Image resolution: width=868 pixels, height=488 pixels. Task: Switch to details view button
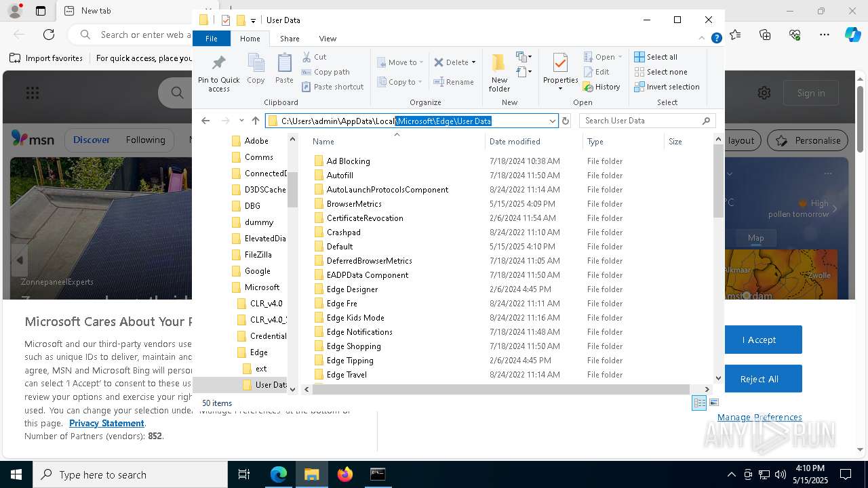click(x=699, y=403)
